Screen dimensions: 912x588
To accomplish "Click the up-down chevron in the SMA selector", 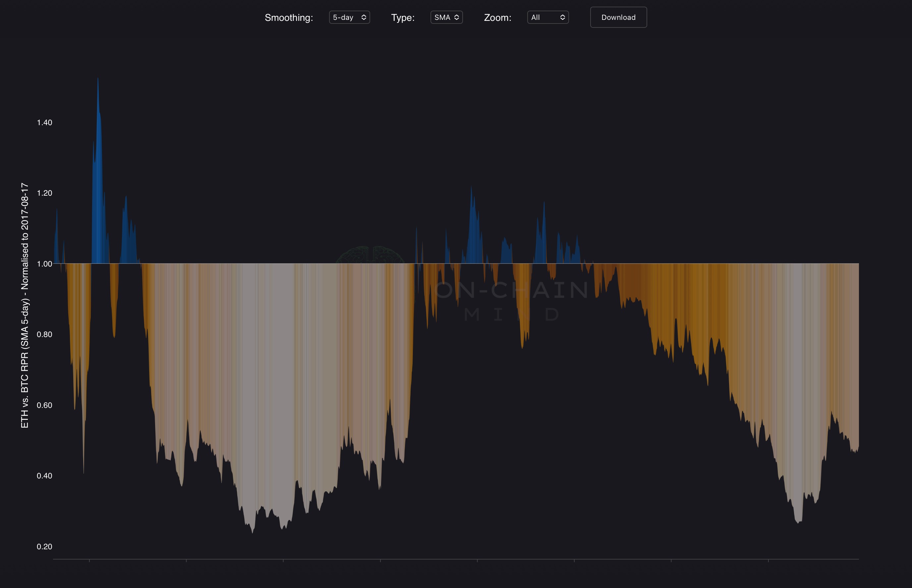I will click(x=457, y=17).
